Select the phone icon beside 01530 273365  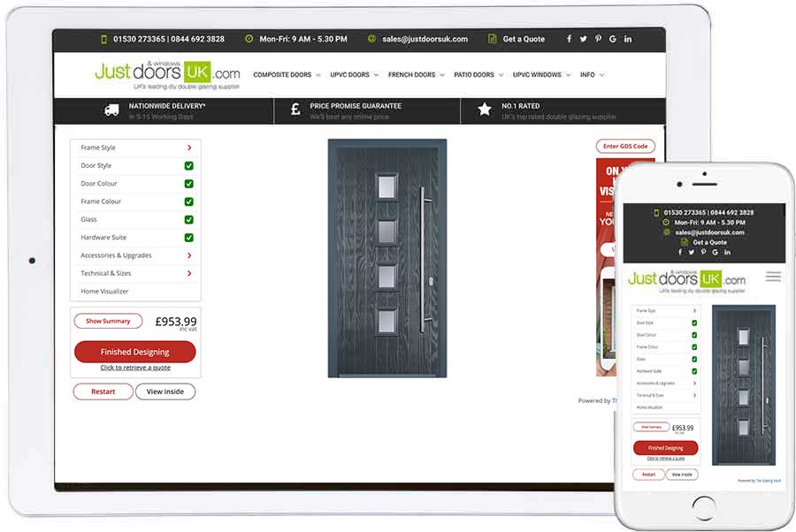[x=103, y=39]
